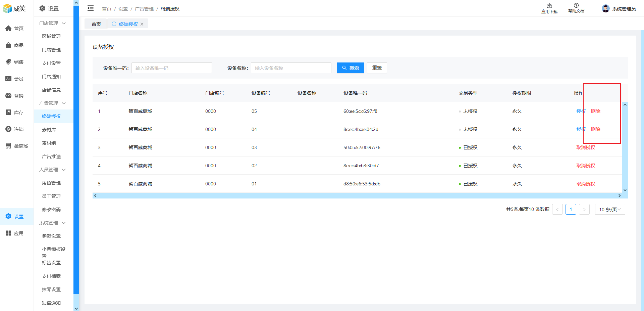644x311 pixels.
Task: Focus the 设备唯一码 input field
Action: click(171, 68)
